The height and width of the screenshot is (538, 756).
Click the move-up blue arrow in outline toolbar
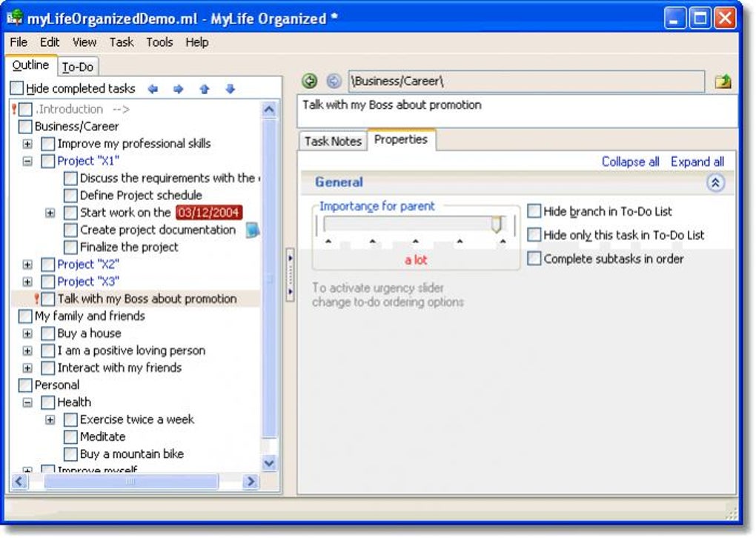point(205,89)
